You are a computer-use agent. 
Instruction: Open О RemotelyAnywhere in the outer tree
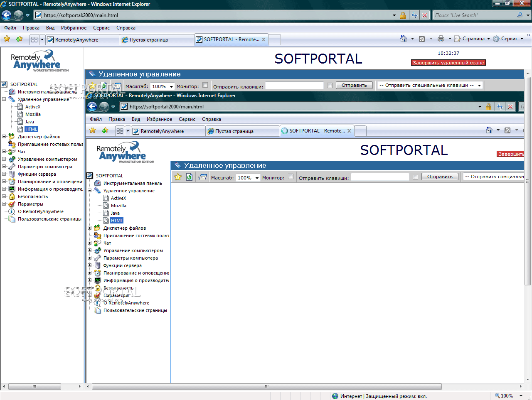point(41,211)
